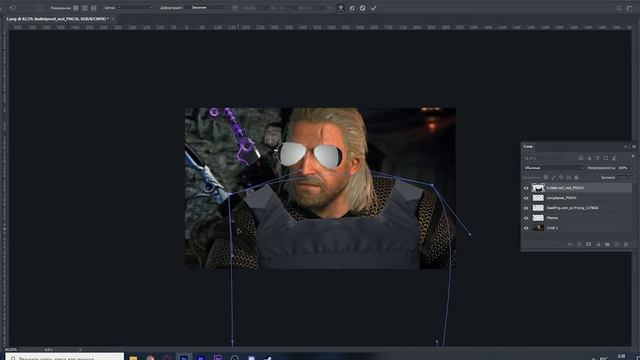Image resolution: width=640 pixels, height=360 pixels.
Task: Select the bottom background layer thumbnail
Action: pos(538,228)
